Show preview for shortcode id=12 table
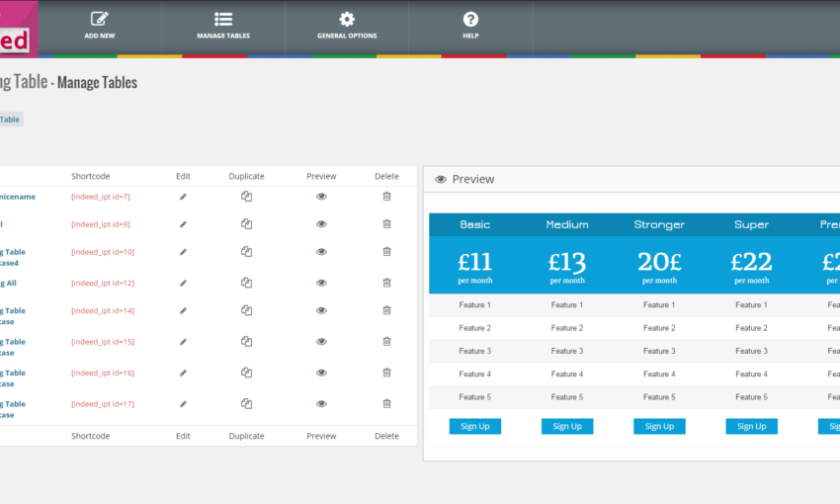 click(x=321, y=284)
